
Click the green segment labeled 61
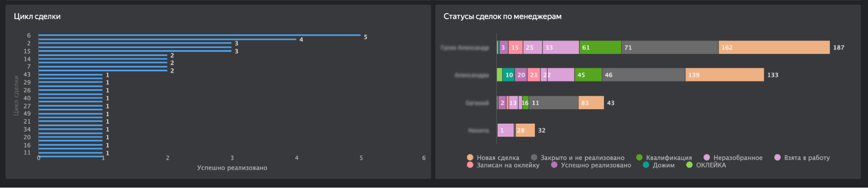tap(600, 47)
